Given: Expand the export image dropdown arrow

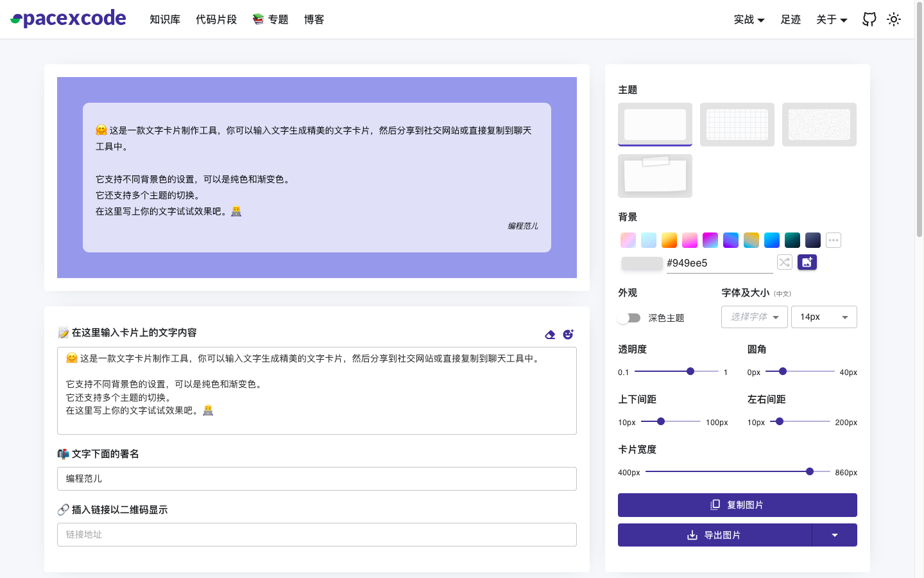Looking at the screenshot, I should [835, 534].
